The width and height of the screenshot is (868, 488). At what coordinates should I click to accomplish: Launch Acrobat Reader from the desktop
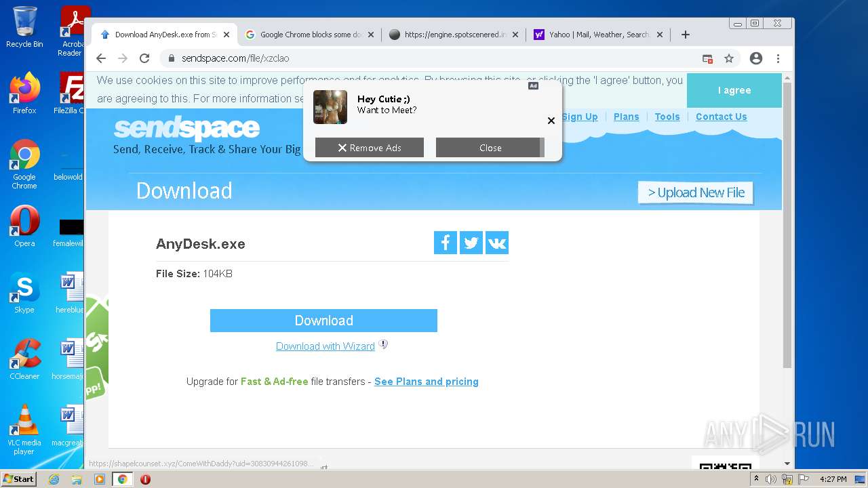(x=72, y=31)
